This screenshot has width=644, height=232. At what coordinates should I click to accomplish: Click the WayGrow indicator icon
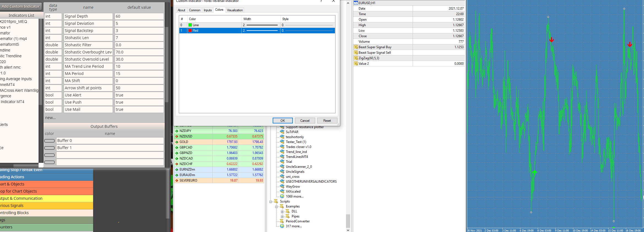(x=282, y=187)
